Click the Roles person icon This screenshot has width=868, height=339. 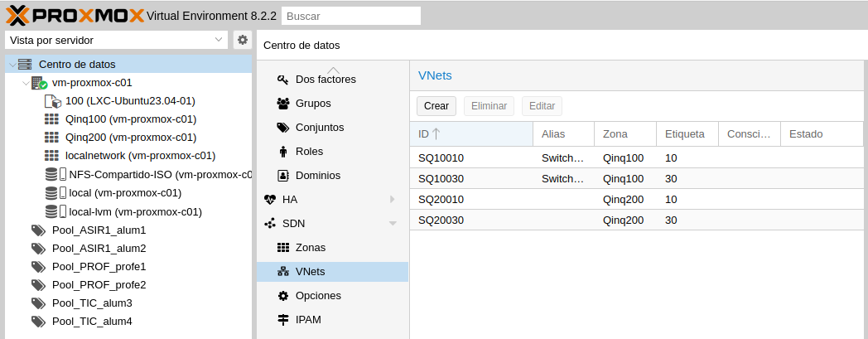click(x=283, y=152)
